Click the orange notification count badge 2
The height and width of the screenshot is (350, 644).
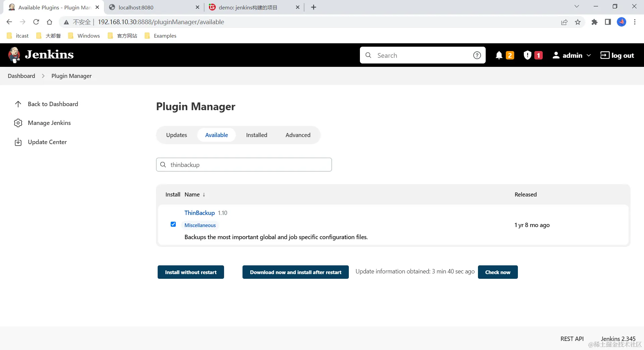point(510,55)
